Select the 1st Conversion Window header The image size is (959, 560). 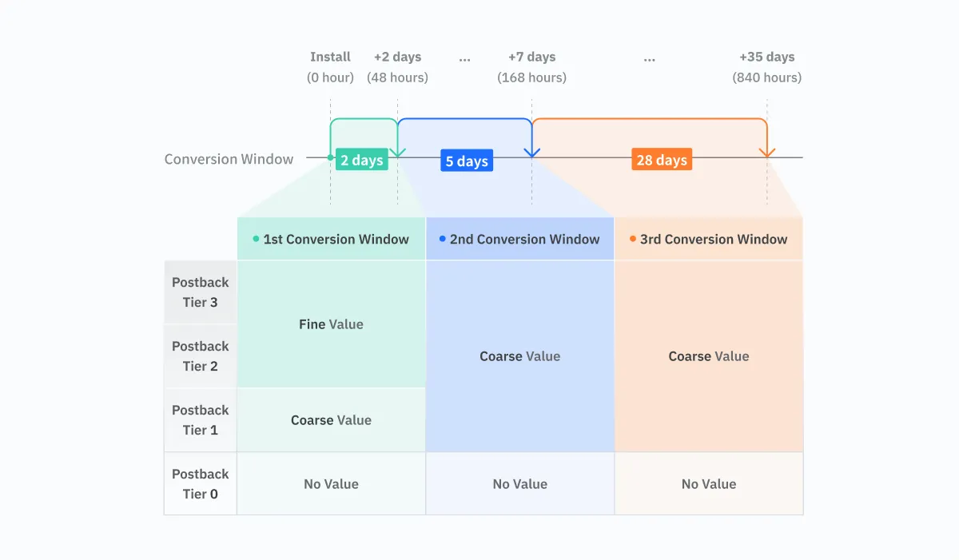pyautogui.click(x=331, y=239)
